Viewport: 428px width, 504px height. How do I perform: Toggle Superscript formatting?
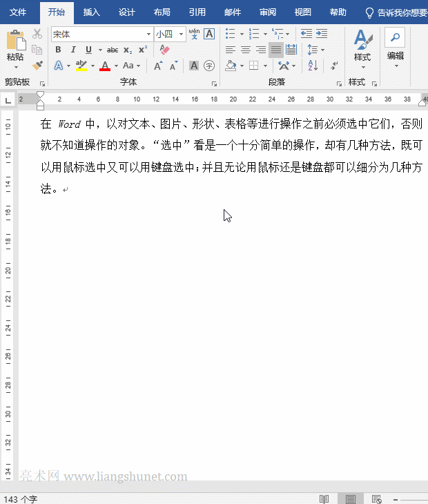(x=143, y=50)
